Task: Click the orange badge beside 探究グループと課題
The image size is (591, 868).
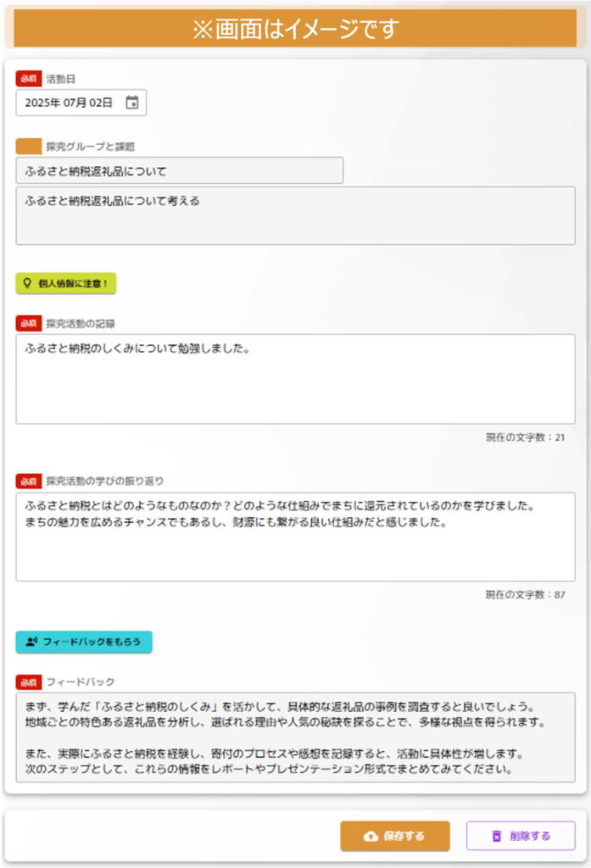Action: click(28, 147)
